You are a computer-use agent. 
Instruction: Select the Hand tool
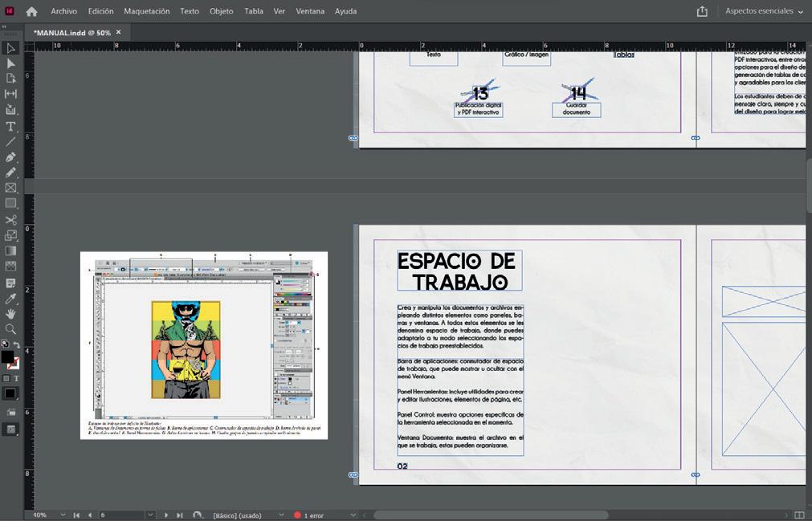[x=10, y=314]
